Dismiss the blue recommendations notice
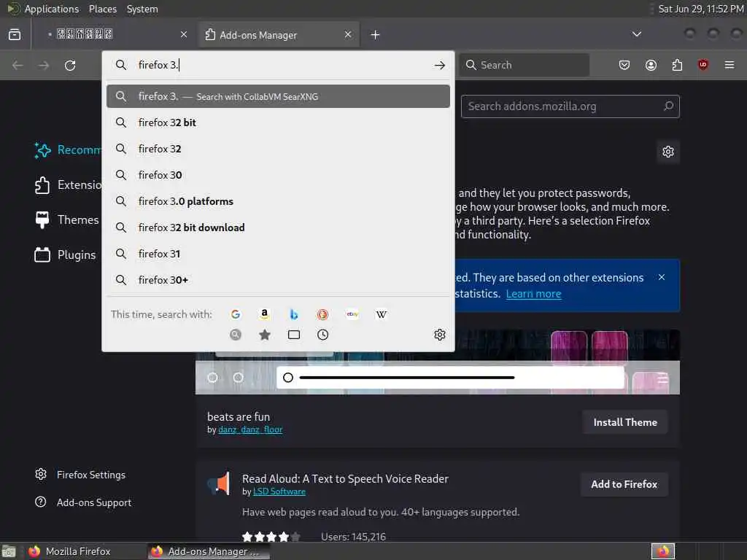The height and width of the screenshot is (560, 747). click(x=661, y=277)
